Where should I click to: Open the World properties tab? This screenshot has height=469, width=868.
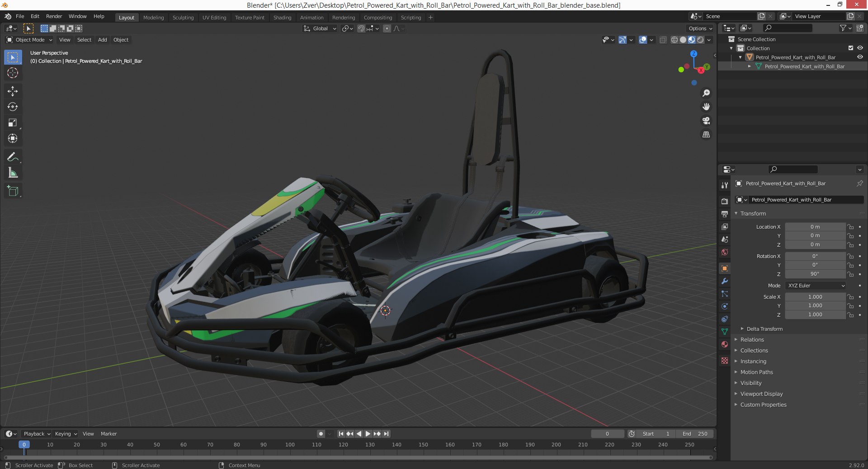725,252
